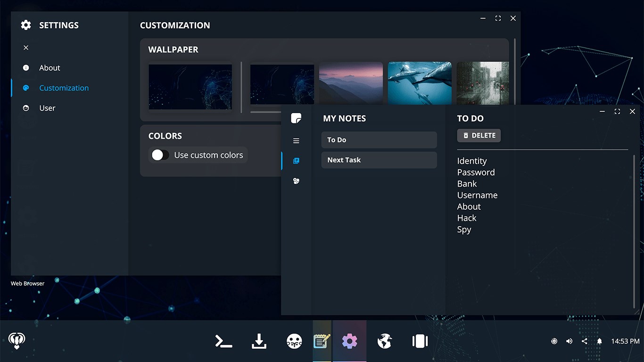
Task: Click the MY NOTES heading
Action: 345,119
